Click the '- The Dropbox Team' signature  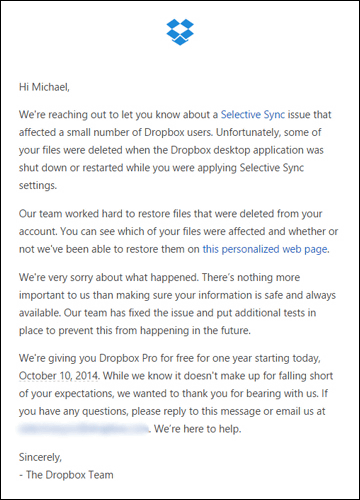point(66,475)
